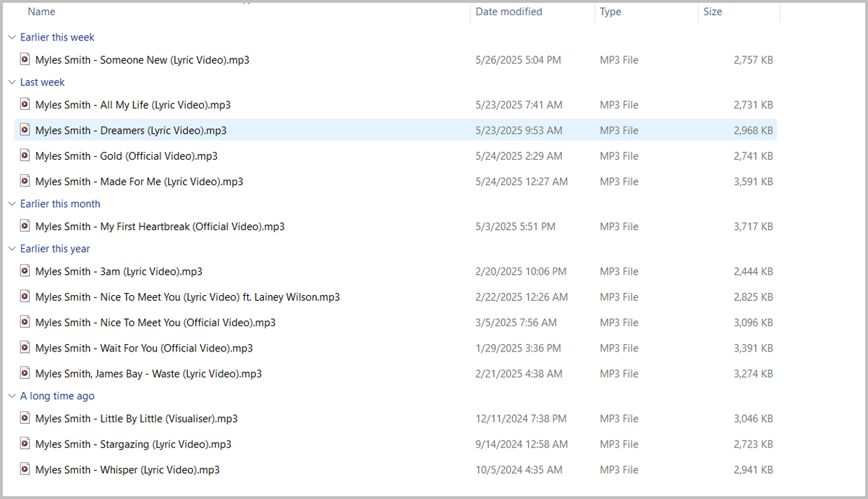
Task: Click the file icon beside 3am (Lyric Video)
Action: pyautogui.click(x=25, y=270)
